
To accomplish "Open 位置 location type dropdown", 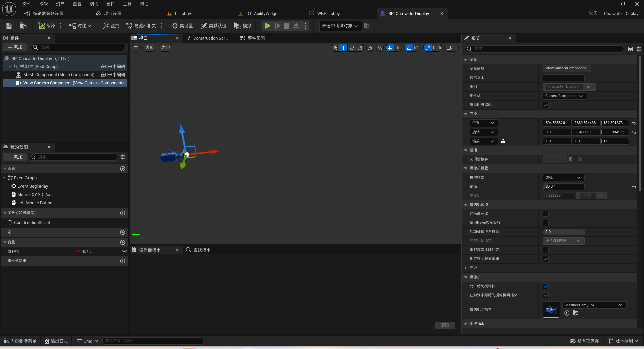I will click(484, 123).
